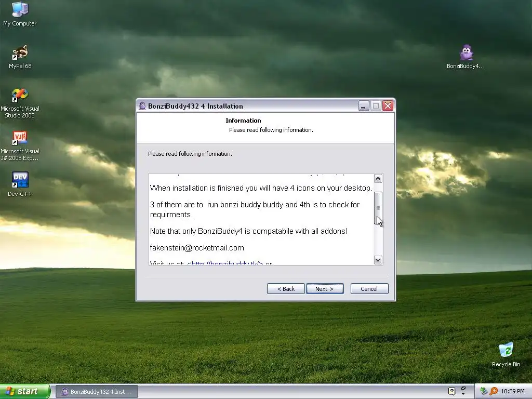Click the 10:59 PM taskbar clock

click(x=513, y=392)
